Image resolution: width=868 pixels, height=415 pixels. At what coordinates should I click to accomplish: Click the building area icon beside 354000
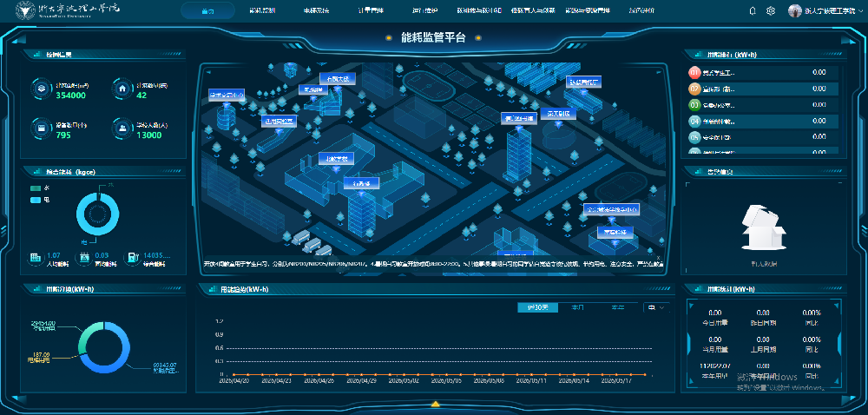[41, 89]
